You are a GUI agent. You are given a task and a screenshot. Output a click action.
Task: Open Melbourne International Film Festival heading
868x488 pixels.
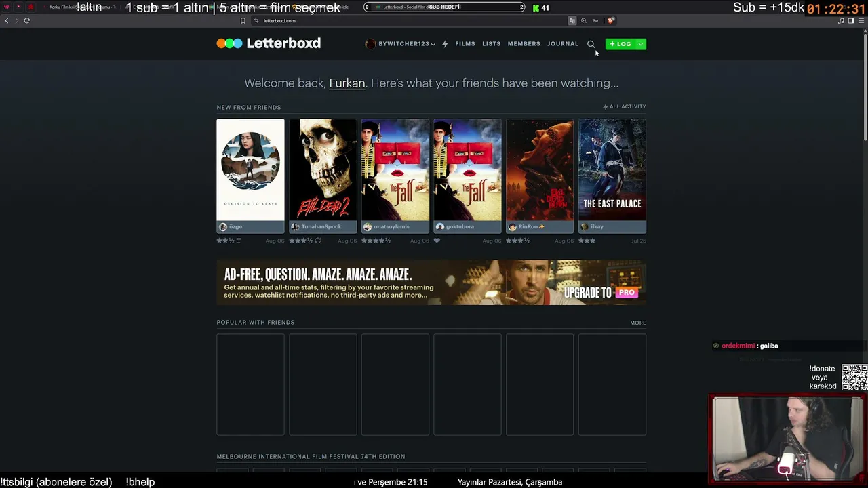[311, 457]
